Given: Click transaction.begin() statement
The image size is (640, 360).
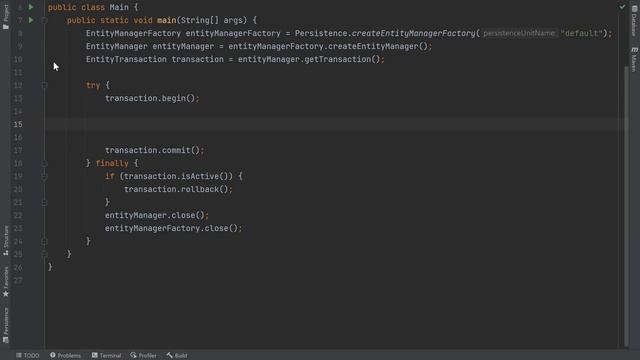Looking at the screenshot, I should (x=152, y=98).
